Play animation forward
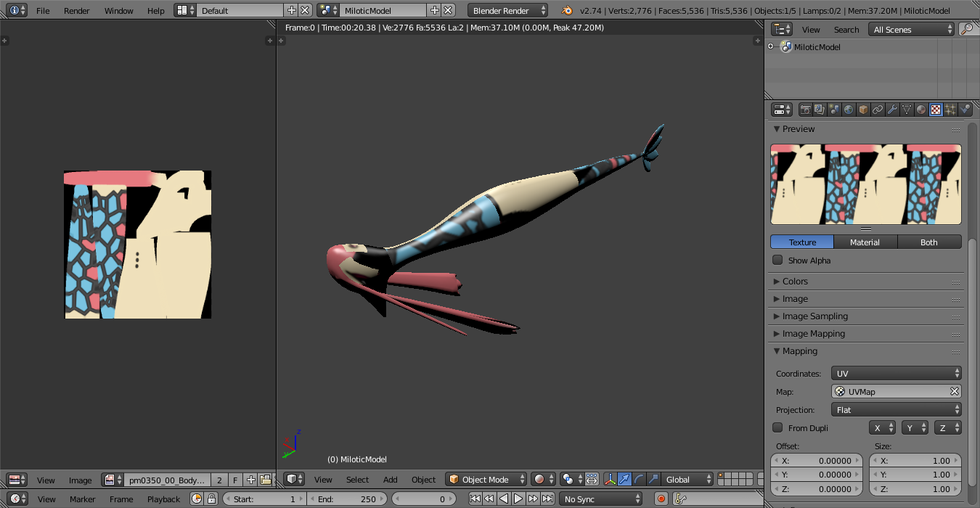Image resolution: width=980 pixels, height=508 pixels. point(518,499)
